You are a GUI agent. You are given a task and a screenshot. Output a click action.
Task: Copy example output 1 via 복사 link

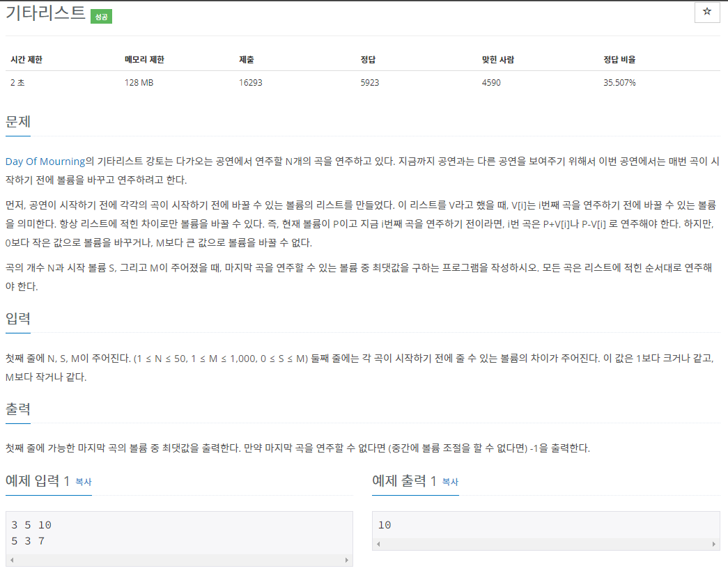[450, 482]
